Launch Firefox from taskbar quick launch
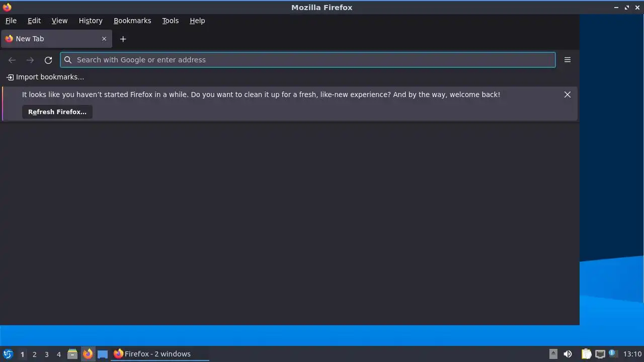The image size is (644, 362). (x=88, y=354)
